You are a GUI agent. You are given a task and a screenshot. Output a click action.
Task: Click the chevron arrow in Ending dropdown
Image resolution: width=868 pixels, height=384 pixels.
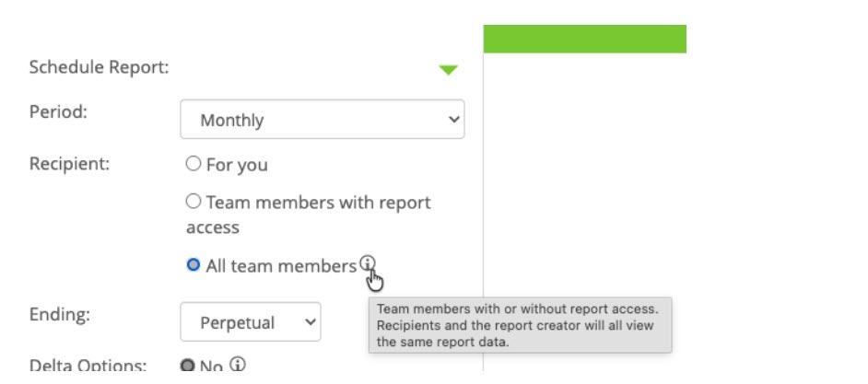pyautogui.click(x=310, y=322)
